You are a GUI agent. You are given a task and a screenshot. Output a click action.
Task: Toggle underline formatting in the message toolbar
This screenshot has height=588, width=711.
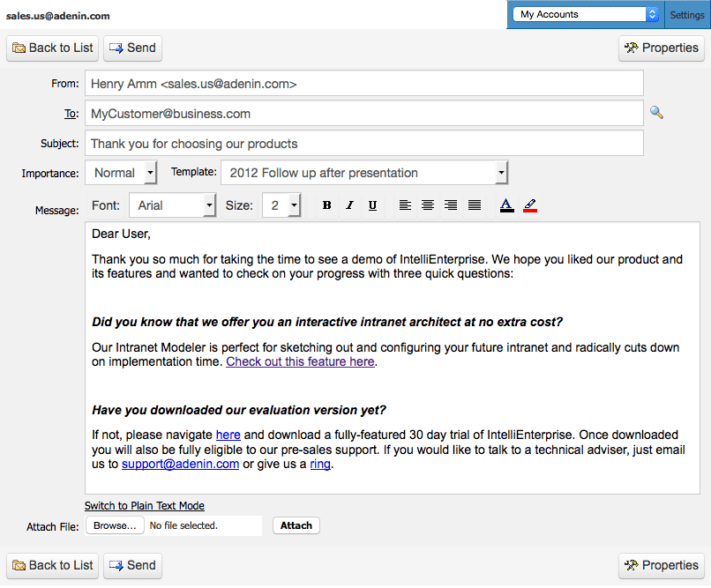(373, 205)
